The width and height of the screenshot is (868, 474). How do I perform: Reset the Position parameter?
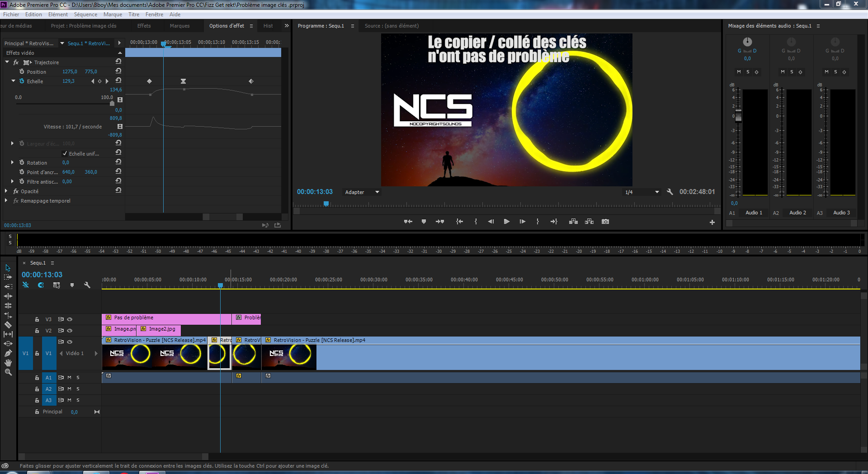[x=118, y=71]
